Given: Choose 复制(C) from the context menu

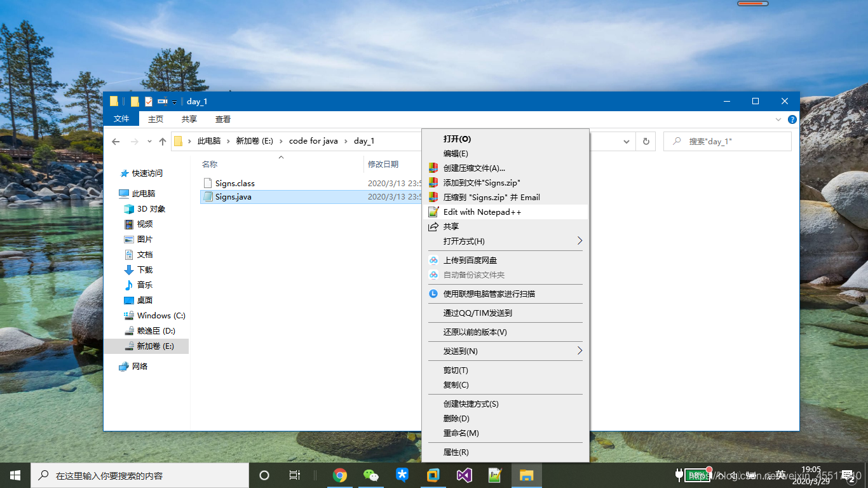Looking at the screenshot, I should tap(506, 384).
